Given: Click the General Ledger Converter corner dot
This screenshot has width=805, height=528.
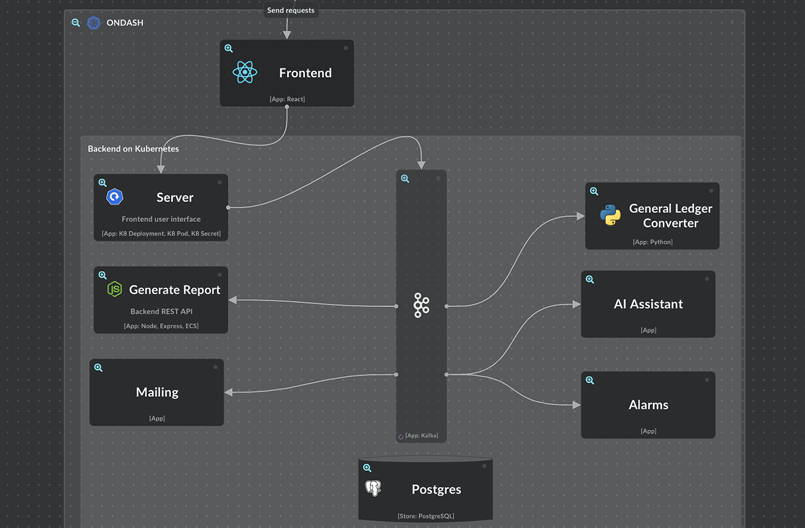Looking at the screenshot, I should (x=711, y=191).
